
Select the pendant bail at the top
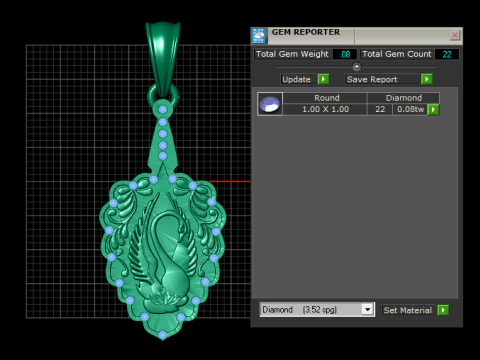pyautogui.click(x=163, y=58)
